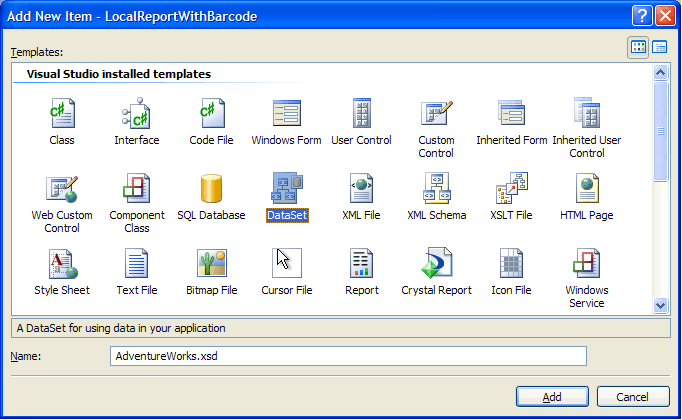The height and width of the screenshot is (420, 682).
Task: Select the Windows Form template icon
Action: (287, 113)
